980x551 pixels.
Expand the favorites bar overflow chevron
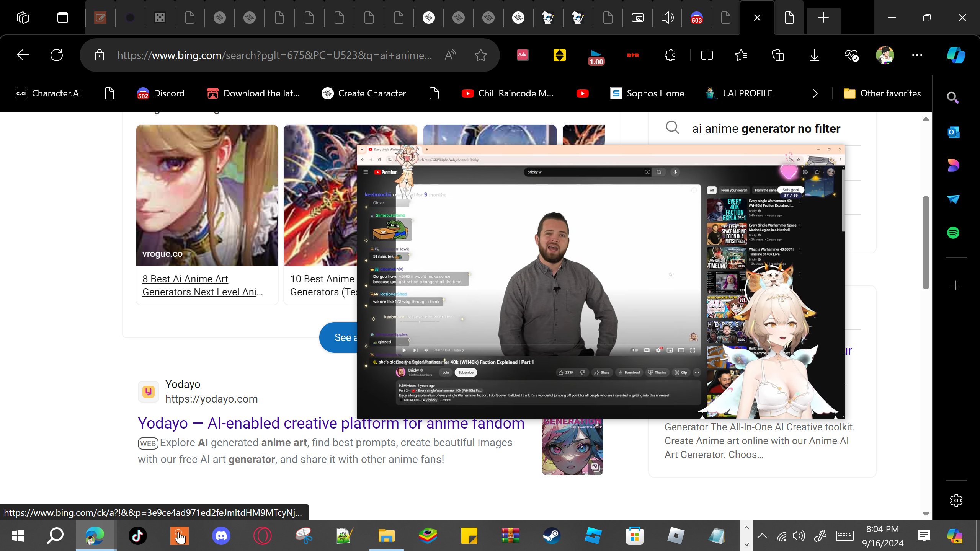815,93
